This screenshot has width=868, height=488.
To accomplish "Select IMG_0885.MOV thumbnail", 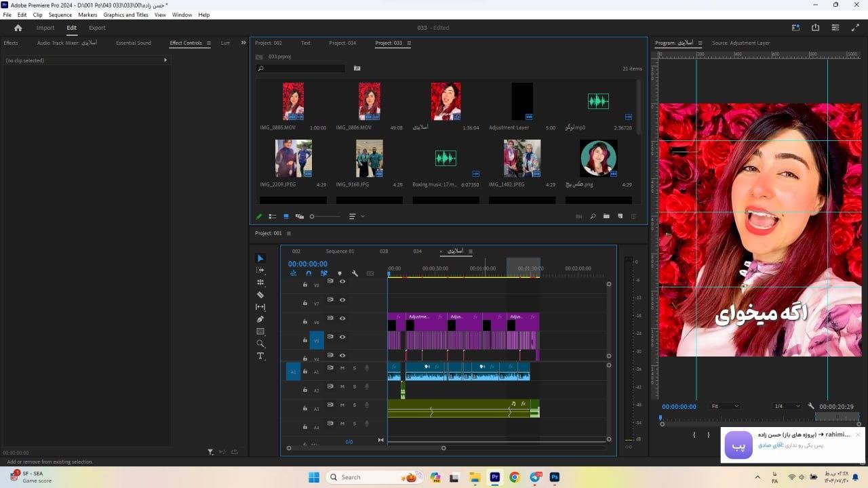I will click(x=293, y=102).
